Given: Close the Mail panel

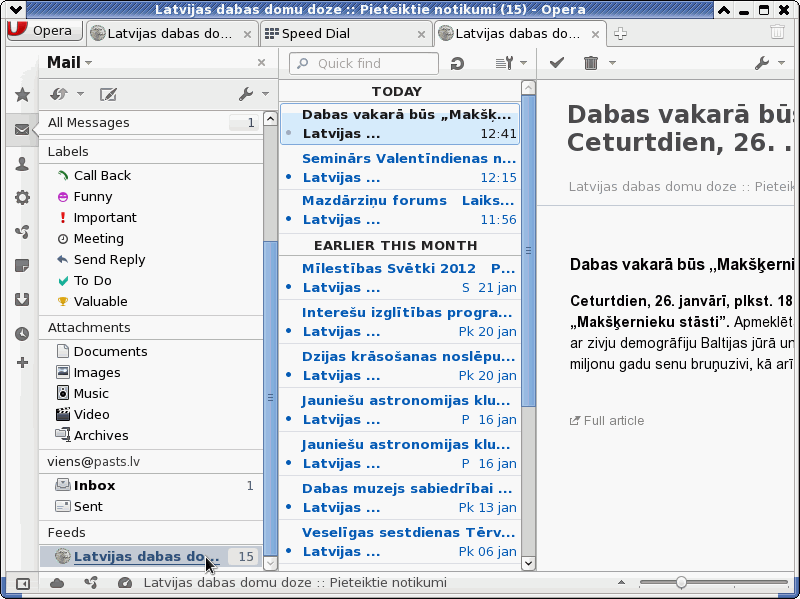Looking at the screenshot, I should pos(261,62).
